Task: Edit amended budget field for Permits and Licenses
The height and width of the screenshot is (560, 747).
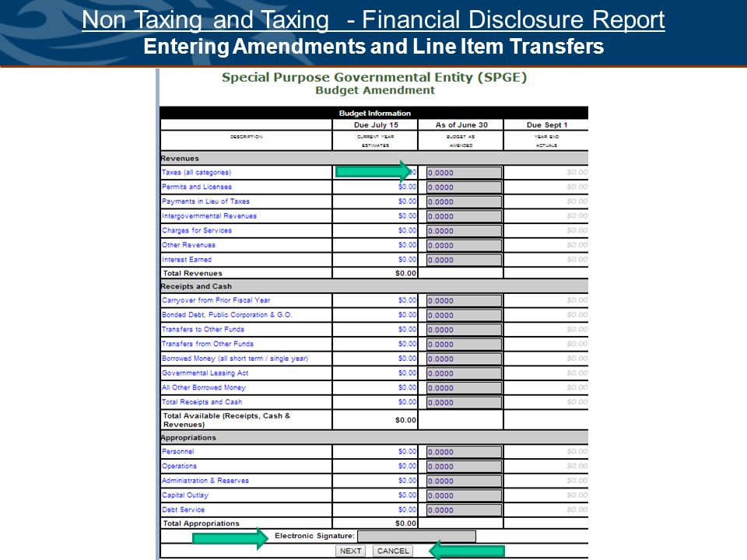Action: pos(464,187)
